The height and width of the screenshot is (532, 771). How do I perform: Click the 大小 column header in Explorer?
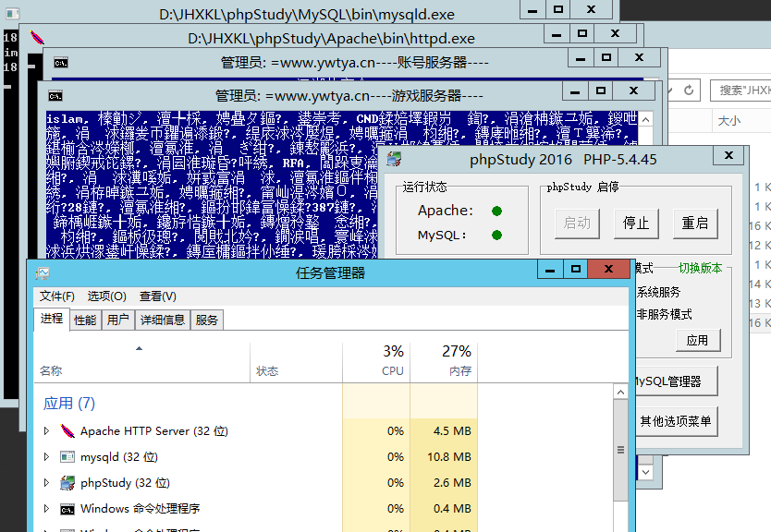(x=729, y=120)
